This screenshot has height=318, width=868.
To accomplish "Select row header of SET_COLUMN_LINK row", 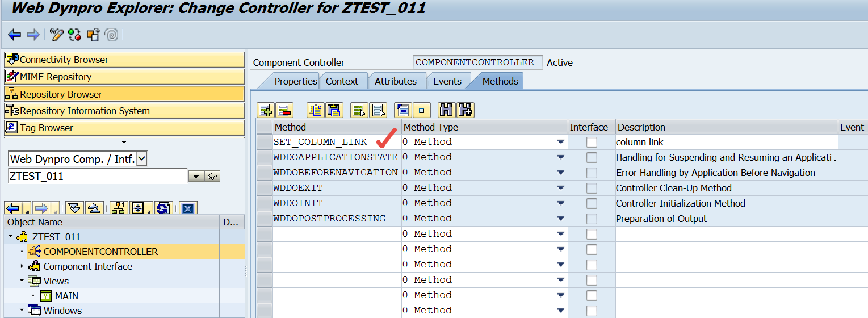I will [x=265, y=142].
